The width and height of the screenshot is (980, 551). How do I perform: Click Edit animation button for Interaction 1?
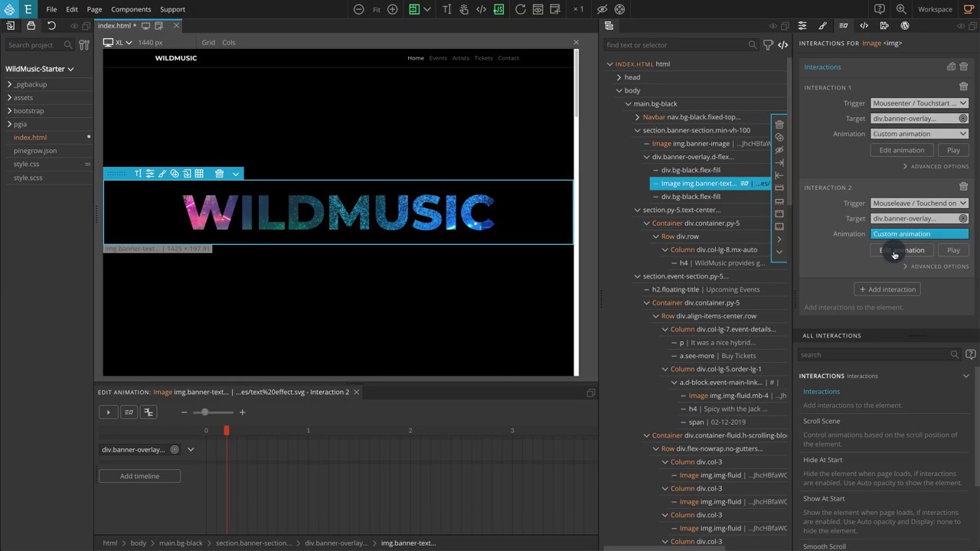(902, 150)
